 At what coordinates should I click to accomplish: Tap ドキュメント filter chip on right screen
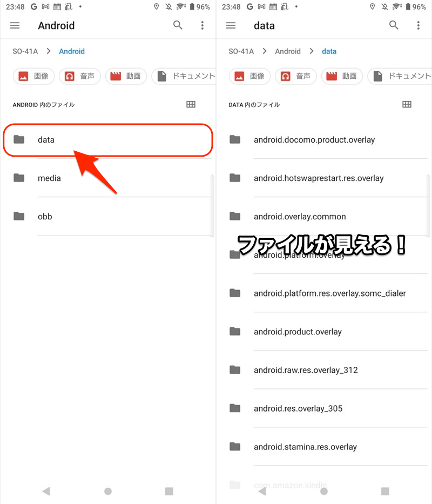[x=400, y=76]
